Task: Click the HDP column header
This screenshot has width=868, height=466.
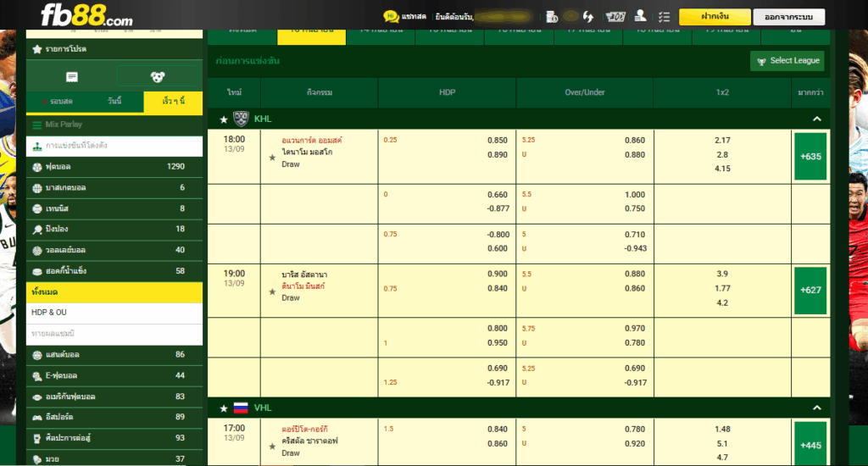Action: point(448,92)
